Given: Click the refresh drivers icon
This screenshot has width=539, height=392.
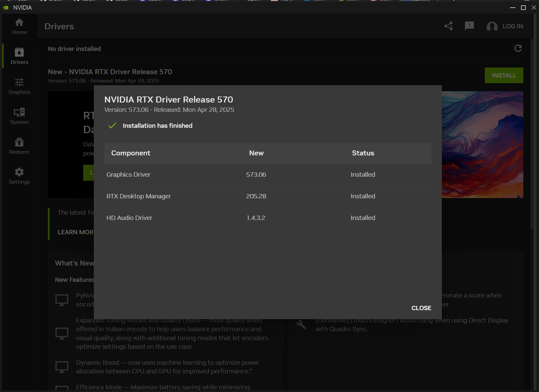Looking at the screenshot, I should tap(518, 49).
